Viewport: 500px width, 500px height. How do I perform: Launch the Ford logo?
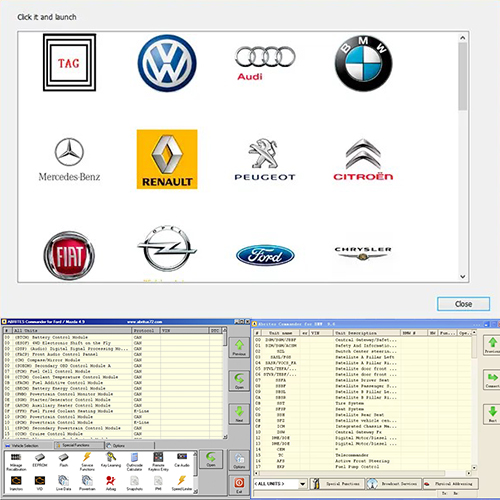pos(265,256)
